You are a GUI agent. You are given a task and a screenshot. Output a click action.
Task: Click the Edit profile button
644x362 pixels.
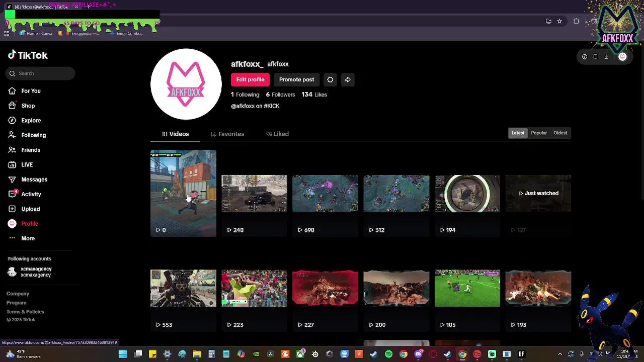click(250, 79)
